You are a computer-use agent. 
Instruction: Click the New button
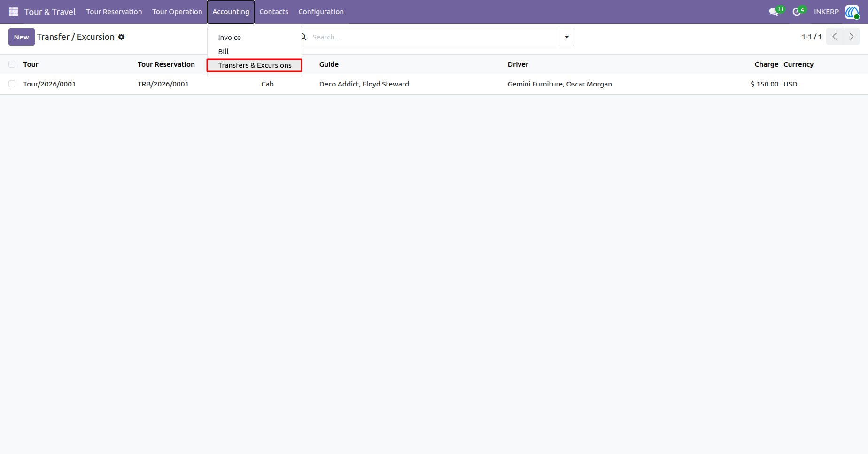[22, 37]
